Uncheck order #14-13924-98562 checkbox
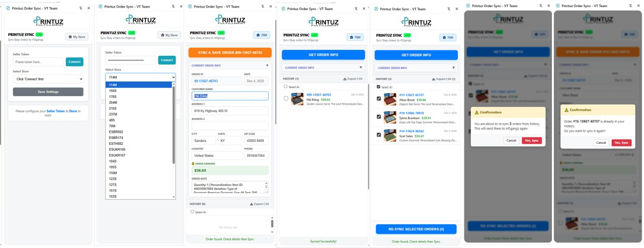The image size is (644, 248). point(379,135)
